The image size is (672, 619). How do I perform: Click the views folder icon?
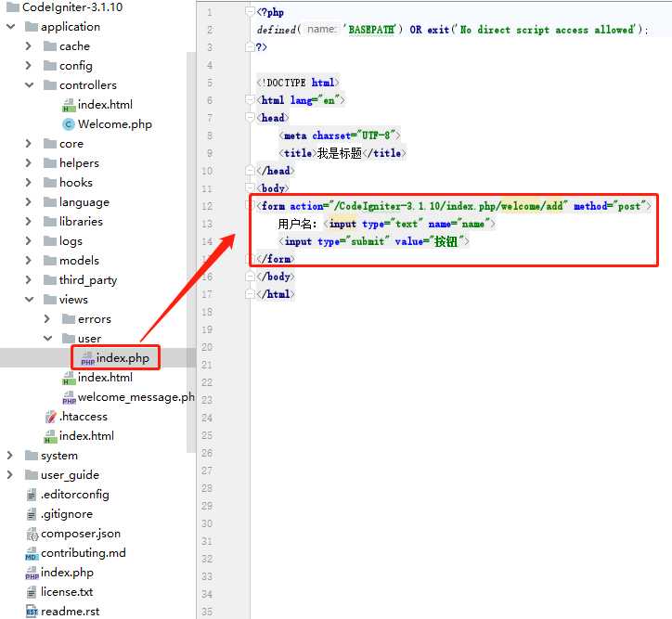[x=50, y=300]
